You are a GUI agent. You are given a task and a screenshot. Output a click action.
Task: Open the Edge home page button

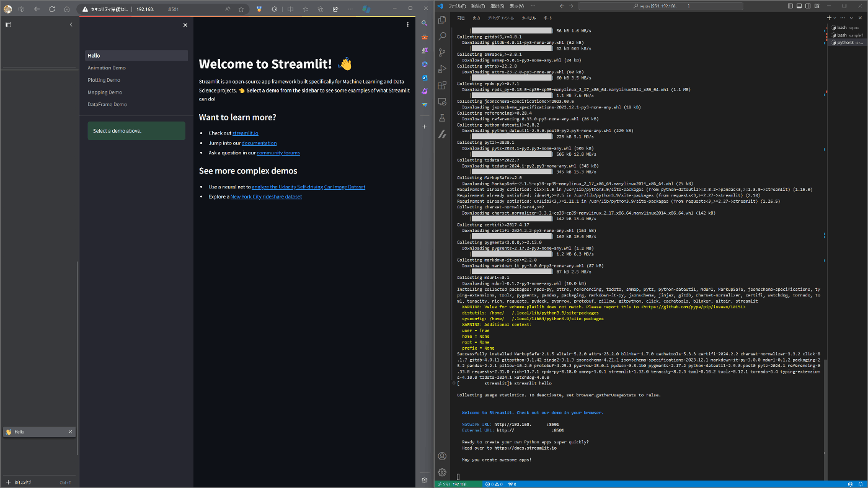pos(66,9)
